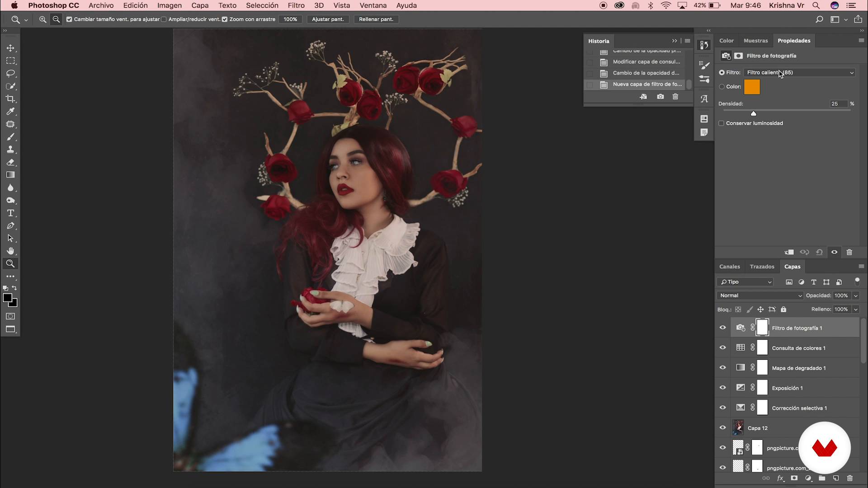The image size is (868, 488).
Task: Click the Ajustar pant. button
Action: pos(328,19)
